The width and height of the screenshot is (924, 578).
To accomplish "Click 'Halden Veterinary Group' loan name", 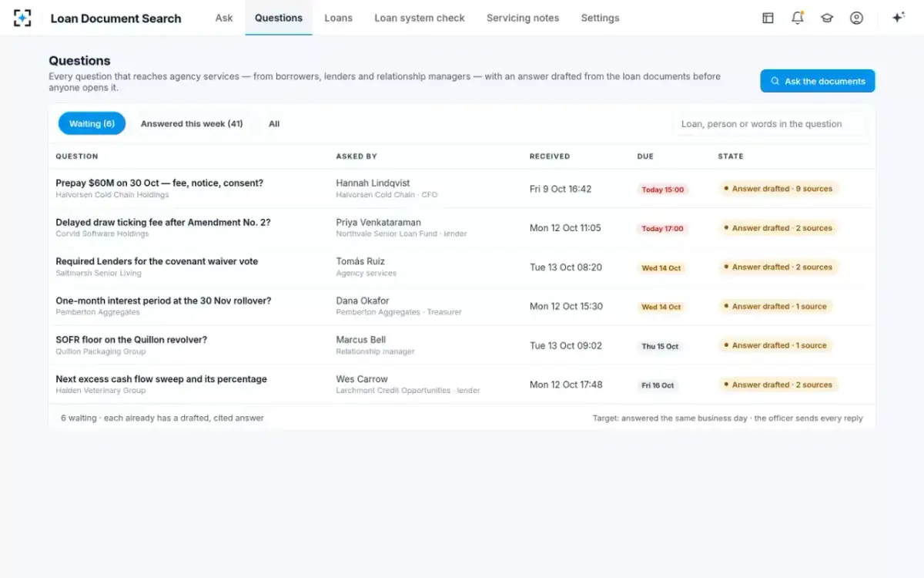I will click(101, 391).
